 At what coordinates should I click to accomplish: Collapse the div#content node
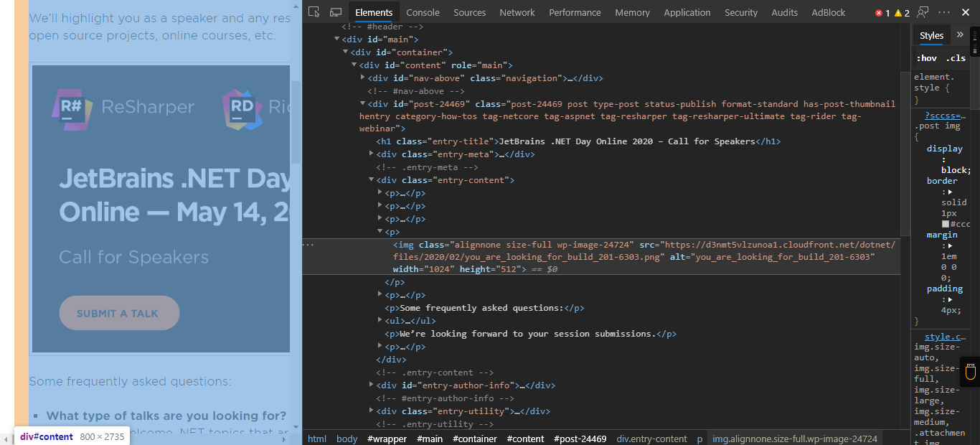(x=354, y=65)
